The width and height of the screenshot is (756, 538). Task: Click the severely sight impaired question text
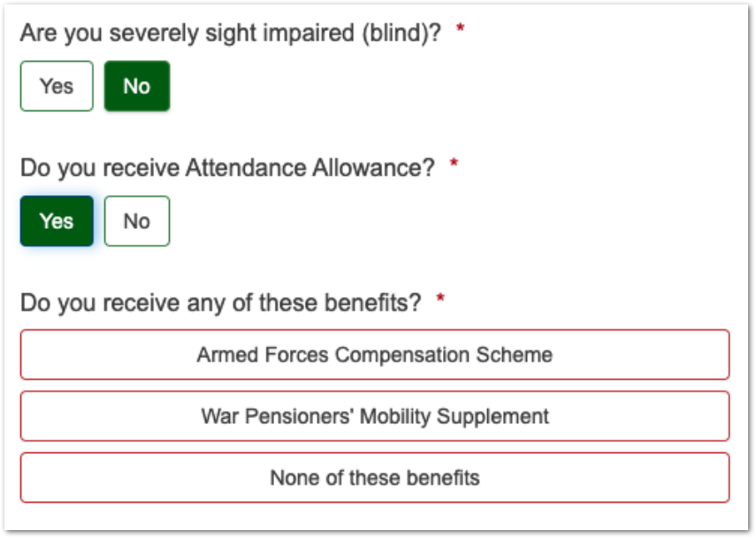230,34
